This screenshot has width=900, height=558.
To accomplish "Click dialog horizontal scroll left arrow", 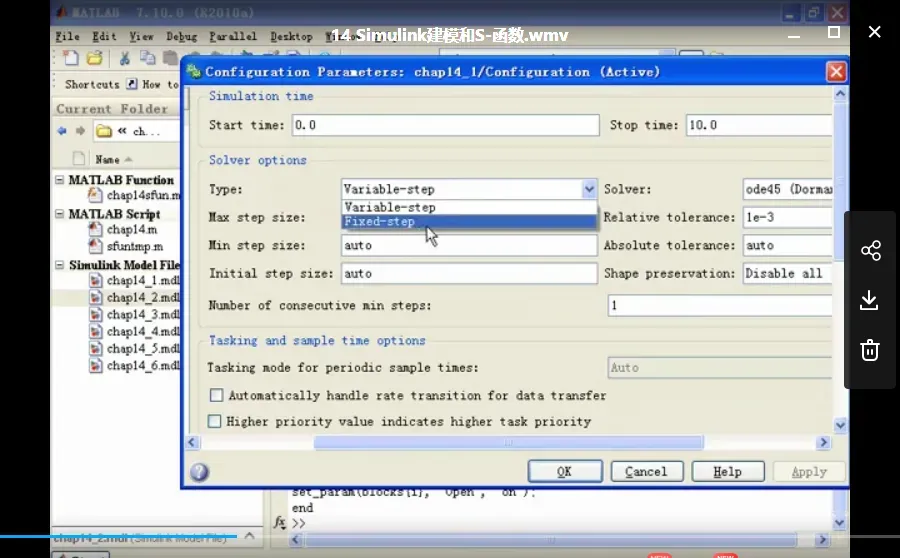I will [x=192, y=442].
